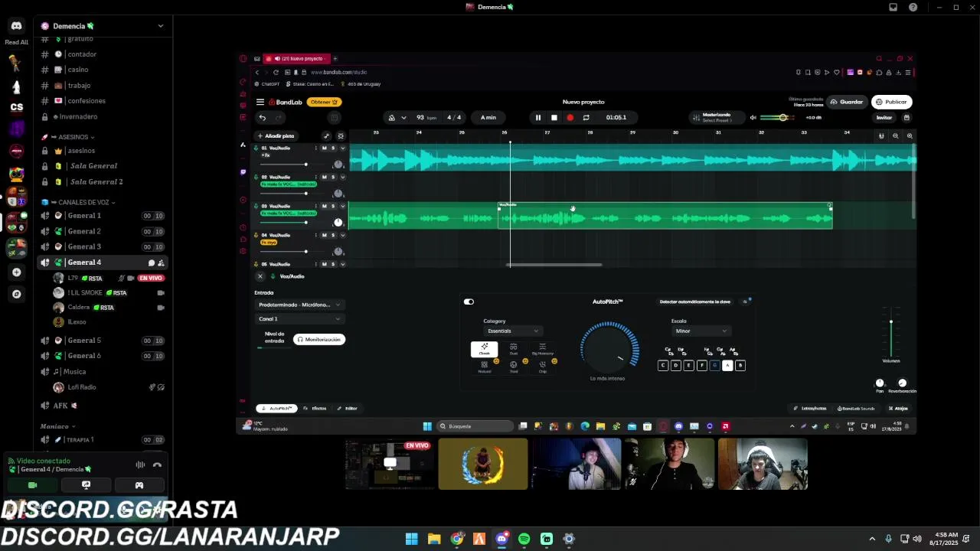Viewport: 980px width, 551px height.
Task: Open Spotify from the taskbar
Action: point(524,539)
